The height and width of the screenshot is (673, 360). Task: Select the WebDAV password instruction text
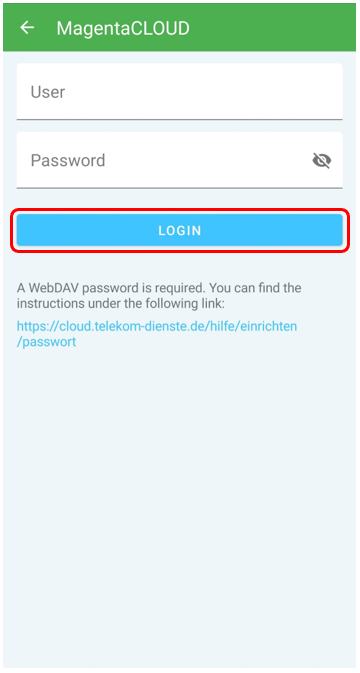point(159,296)
